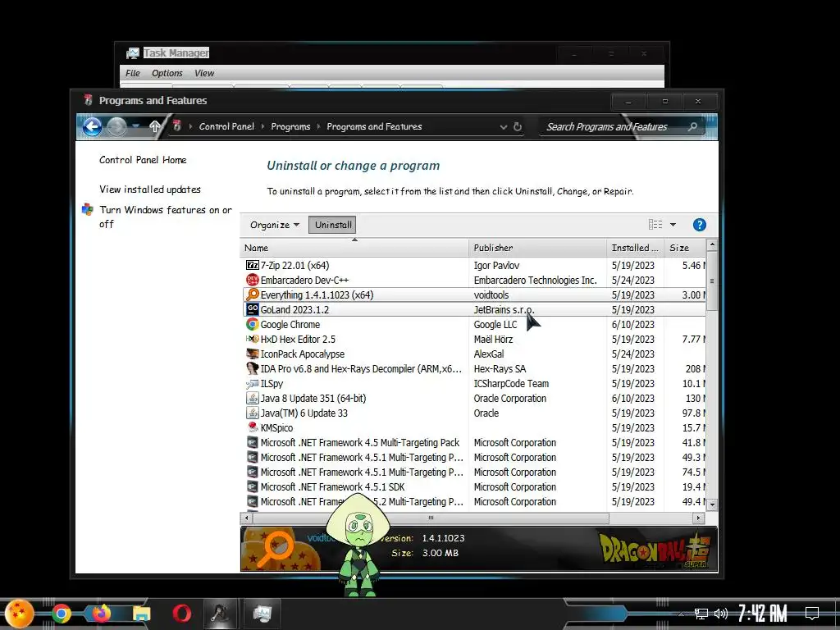Click the search magnifier icon

[x=692, y=126]
